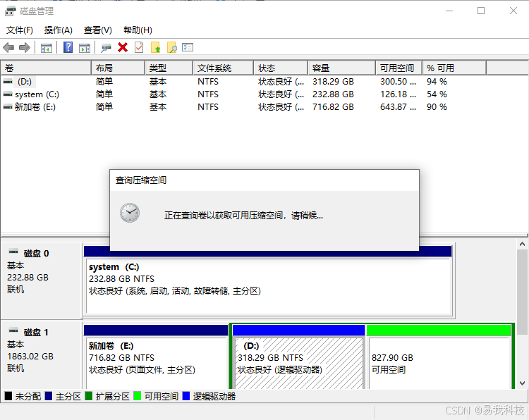Click the scroll up arrow in disk pane
Screen dimensions: 529x420
(x=522, y=244)
